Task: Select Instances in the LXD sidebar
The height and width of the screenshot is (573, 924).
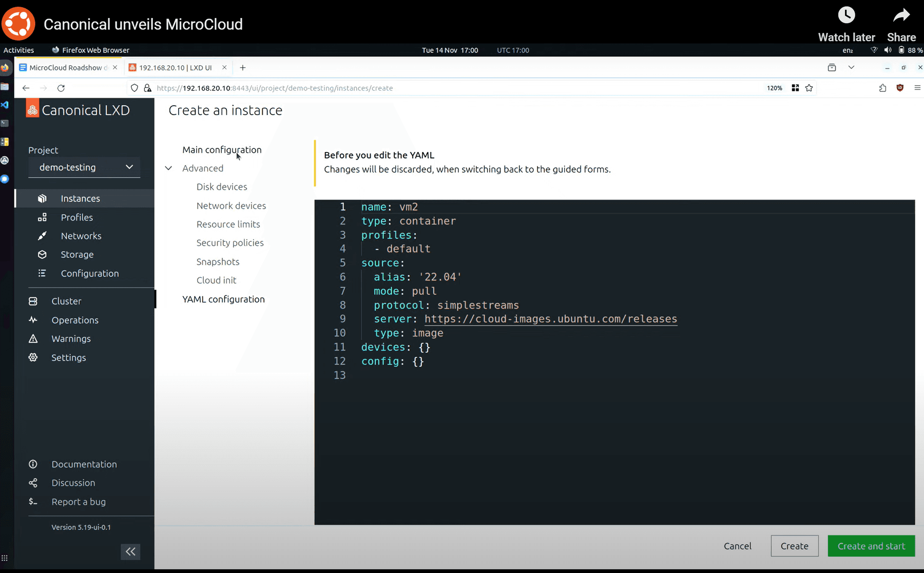Action: point(80,198)
